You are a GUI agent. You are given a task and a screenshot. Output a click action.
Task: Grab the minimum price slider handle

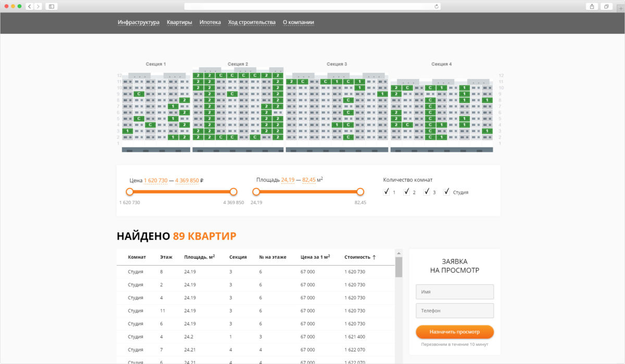pyautogui.click(x=130, y=192)
